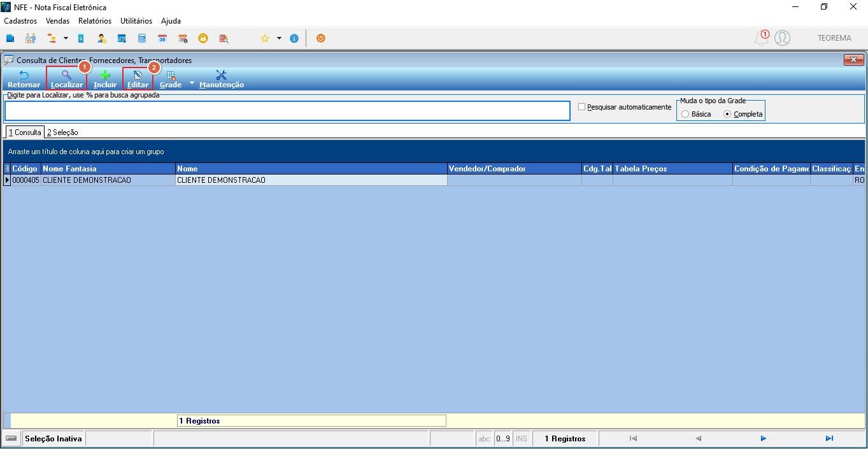Open the Cadastros menu
Image resolution: width=868 pixels, height=449 pixels.
pos(20,21)
